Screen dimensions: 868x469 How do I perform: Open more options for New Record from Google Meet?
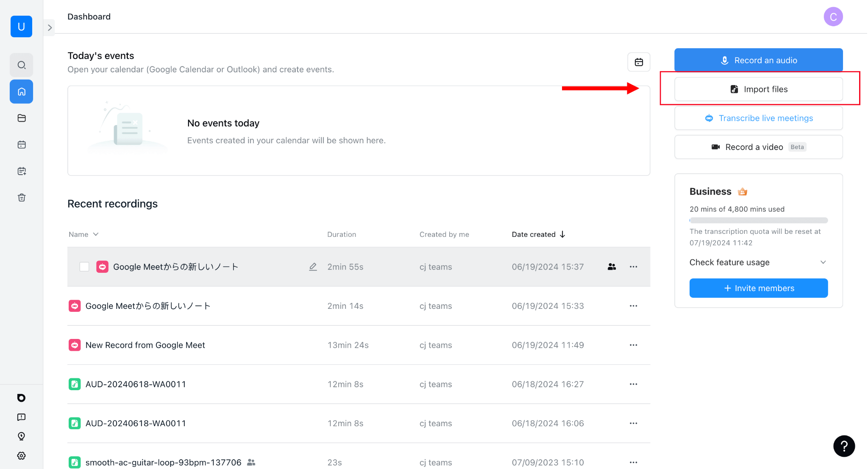(x=633, y=345)
